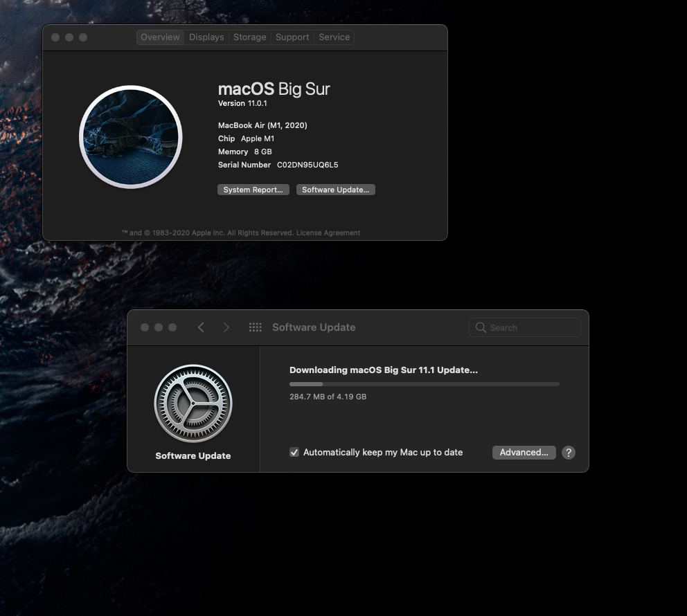This screenshot has width=687, height=616.
Task: Switch to the Storage tab
Action: pyautogui.click(x=250, y=37)
